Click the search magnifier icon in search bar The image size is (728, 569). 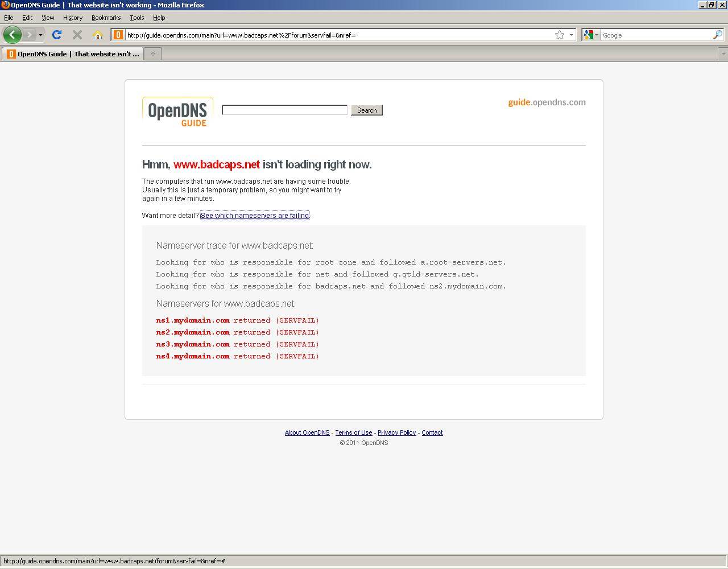[x=718, y=35]
